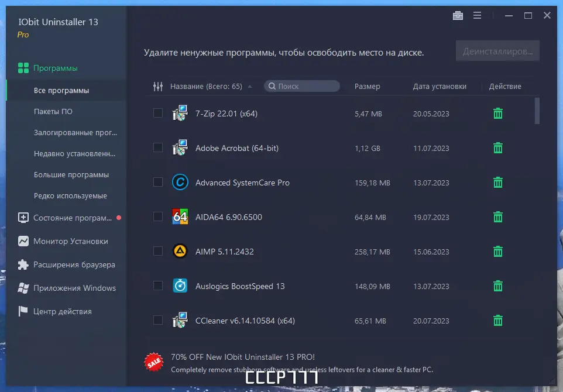Click the CCleaner installer program icon
The height and width of the screenshot is (392, 563).
point(180,320)
